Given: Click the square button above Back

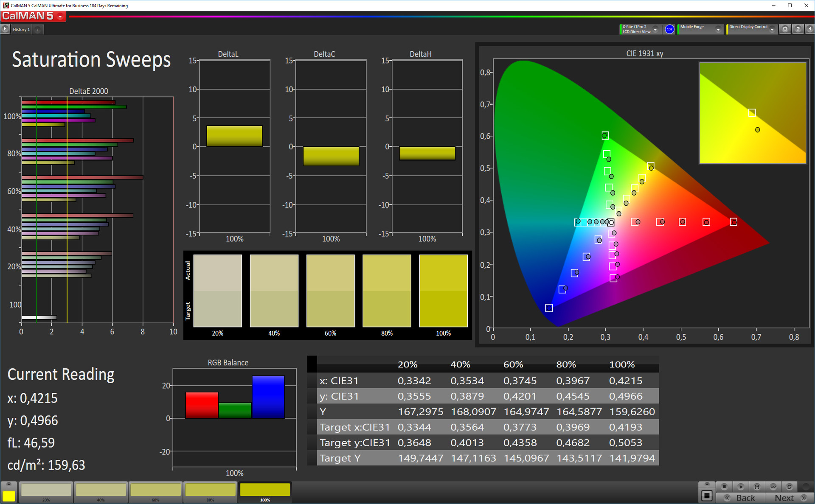Looking at the screenshot, I should pyautogui.click(x=724, y=487).
